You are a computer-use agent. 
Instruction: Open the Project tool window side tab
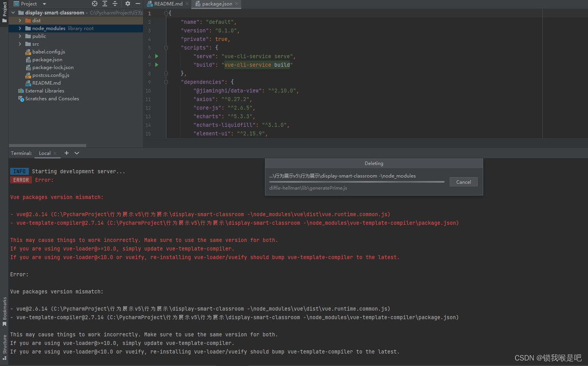coord(4,11)
